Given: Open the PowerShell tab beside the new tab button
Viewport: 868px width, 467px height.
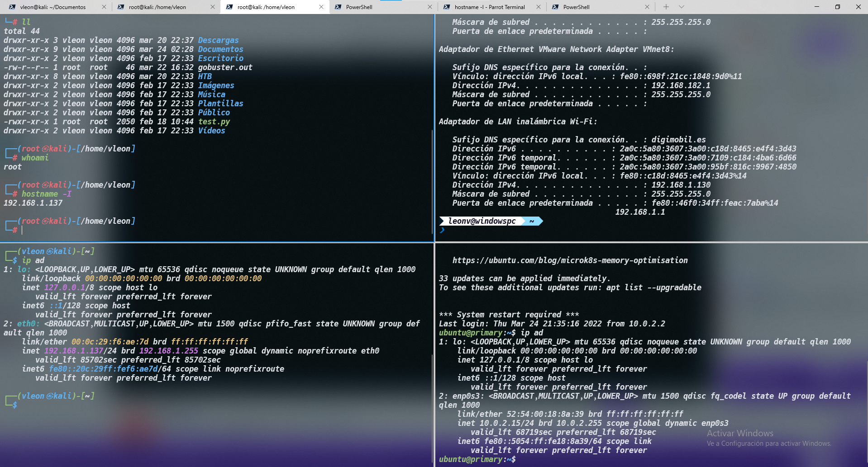Looking at the screenshot, I should (x=576, y=7).
